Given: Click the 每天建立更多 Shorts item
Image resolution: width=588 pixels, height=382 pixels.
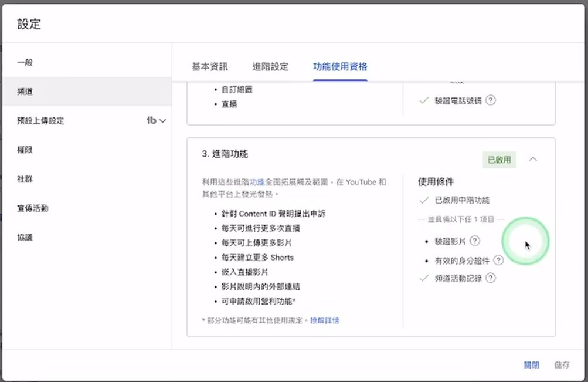Looking at the screenshot, I should (x=257, y=258).
